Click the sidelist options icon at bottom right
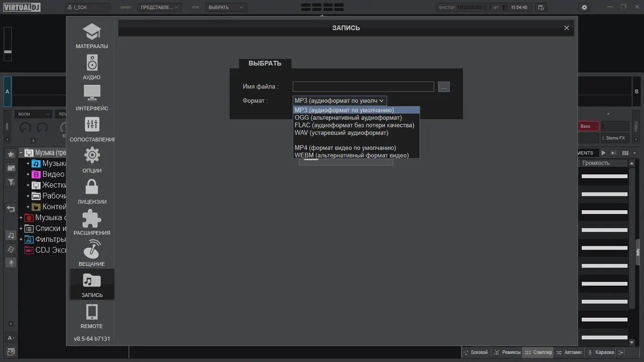The image size is (644, 362). (x=621, y=352)
